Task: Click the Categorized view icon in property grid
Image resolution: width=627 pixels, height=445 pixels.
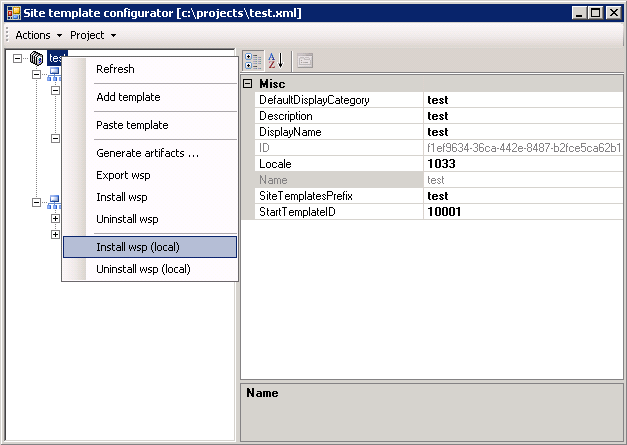Action: [x=253, y=61]
